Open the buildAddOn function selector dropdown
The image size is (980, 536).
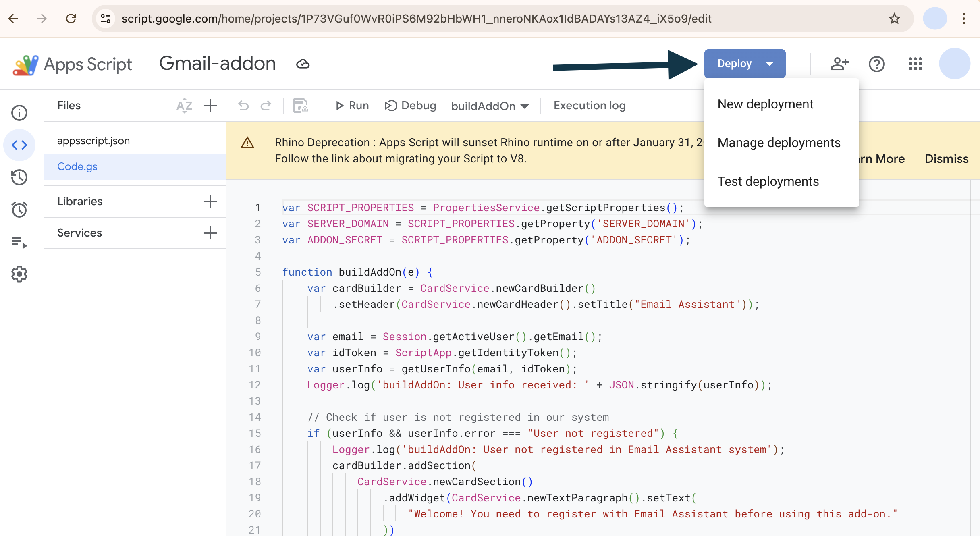point(490,106)
